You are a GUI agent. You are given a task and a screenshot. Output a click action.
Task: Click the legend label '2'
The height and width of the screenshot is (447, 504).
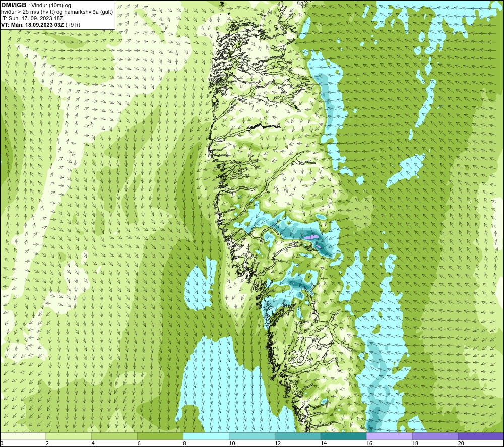tap(47, 444)
